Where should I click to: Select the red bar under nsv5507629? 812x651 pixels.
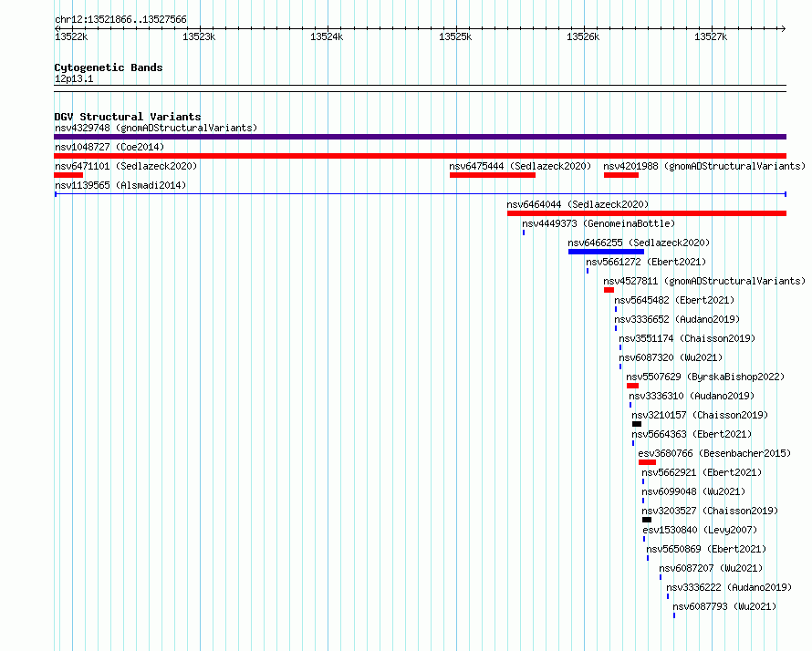(x=632, y=386)
